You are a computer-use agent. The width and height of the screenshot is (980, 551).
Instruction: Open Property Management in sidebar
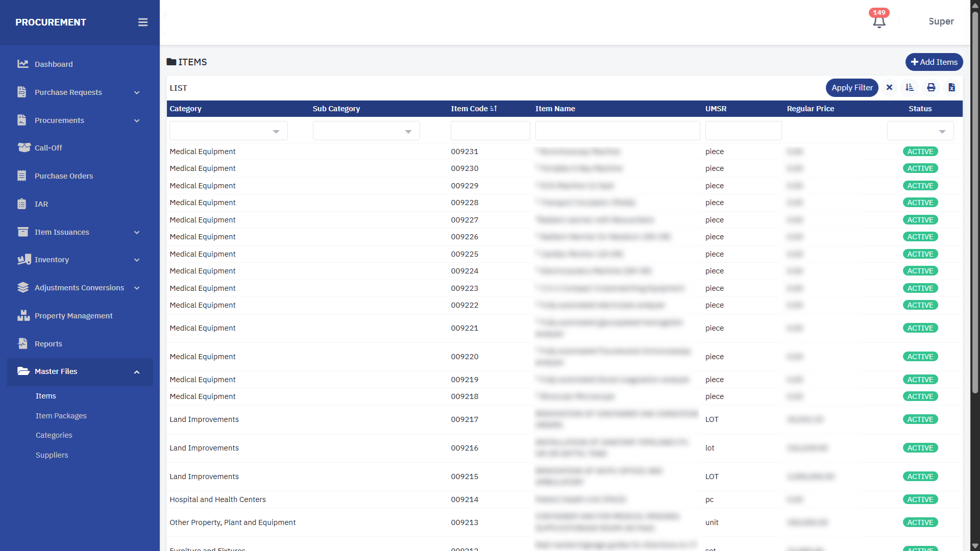pos(73,316)
